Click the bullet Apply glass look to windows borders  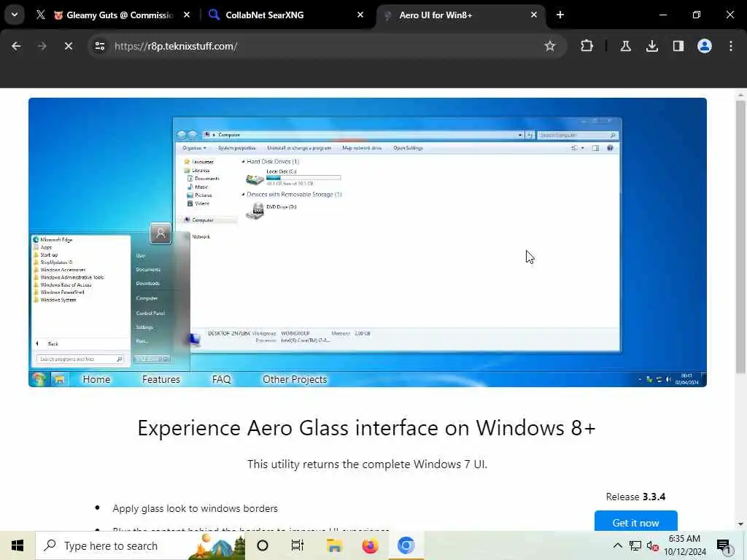click(x=195, y=508)
